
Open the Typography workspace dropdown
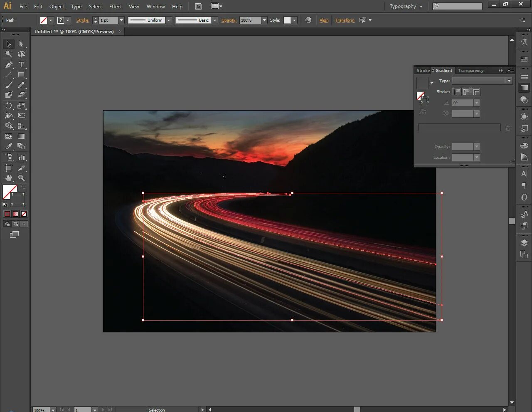(406, 6)
